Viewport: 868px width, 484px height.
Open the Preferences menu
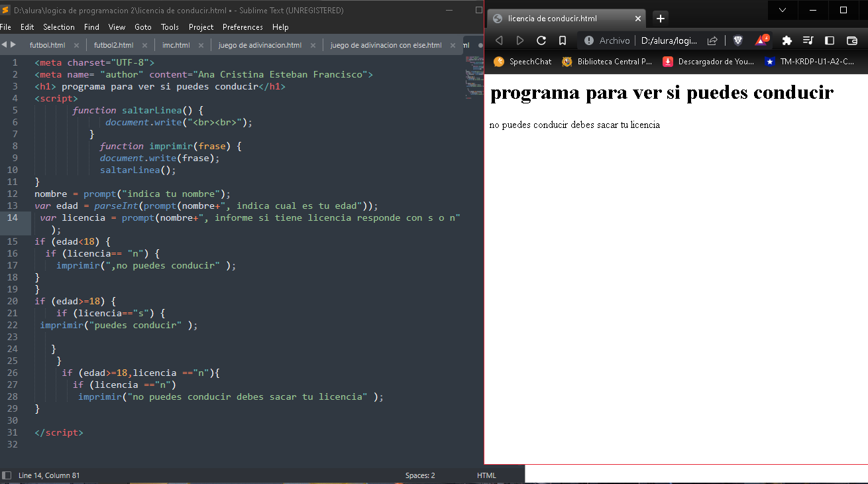(x=243, y=27)
